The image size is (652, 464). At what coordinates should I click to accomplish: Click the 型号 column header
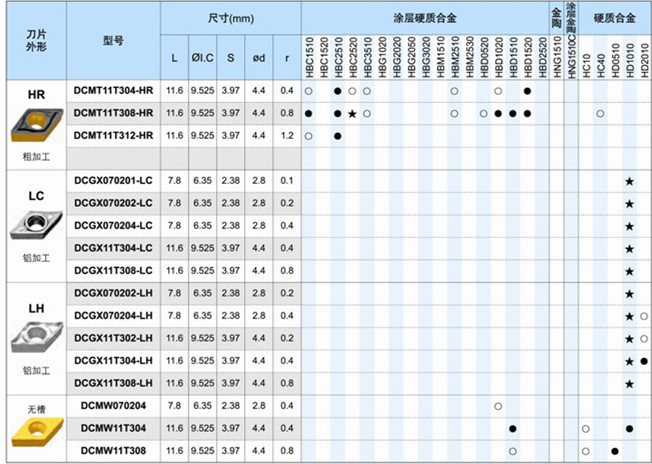(113, 41)
